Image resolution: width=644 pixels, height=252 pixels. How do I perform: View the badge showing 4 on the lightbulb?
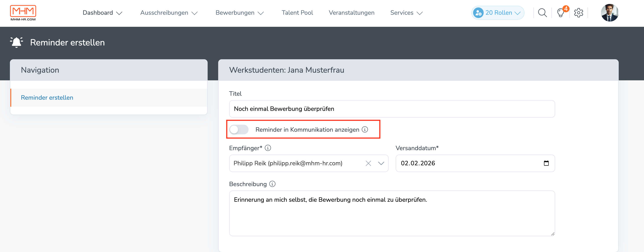coord(565,9)
